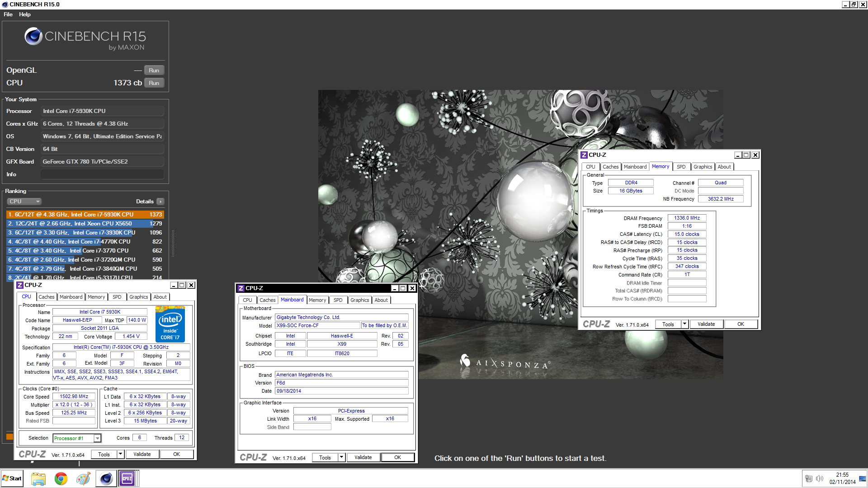Click Validate in middle CPU-Z window
Image resolution: width=868 pixels, height=488 pixels.
click(x=363, y=458)
